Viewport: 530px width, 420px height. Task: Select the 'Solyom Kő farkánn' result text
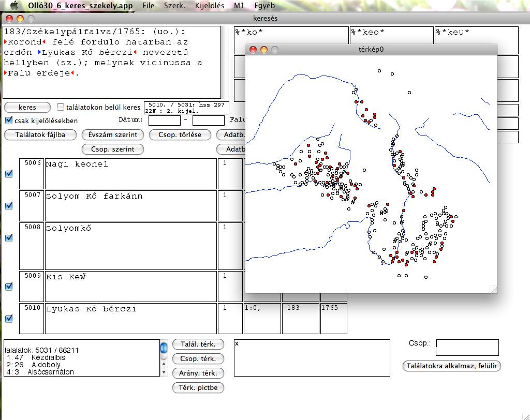(x=94, y=197)
